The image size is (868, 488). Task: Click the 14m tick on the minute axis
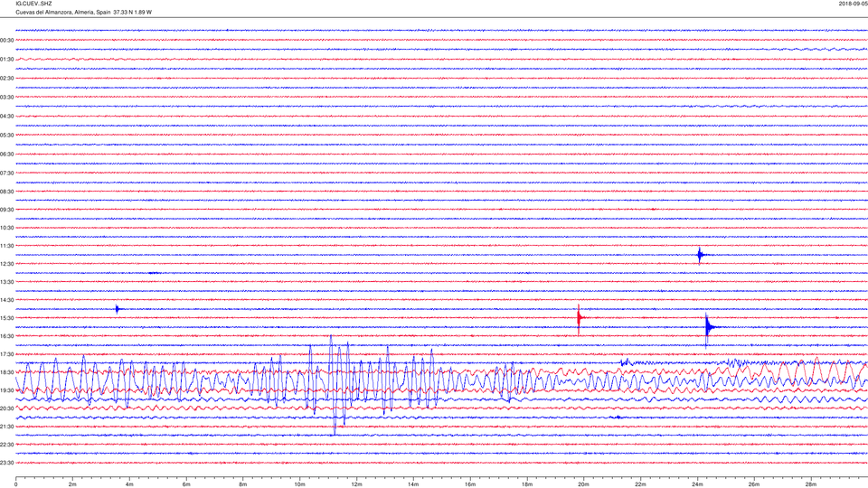tap(413, 484)
